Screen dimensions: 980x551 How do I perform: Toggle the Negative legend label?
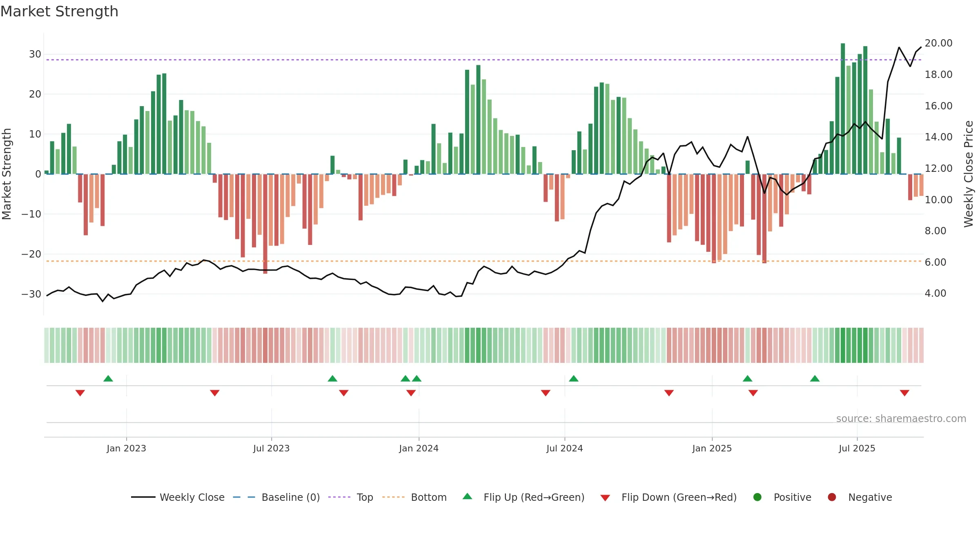[x=870, y=498]
